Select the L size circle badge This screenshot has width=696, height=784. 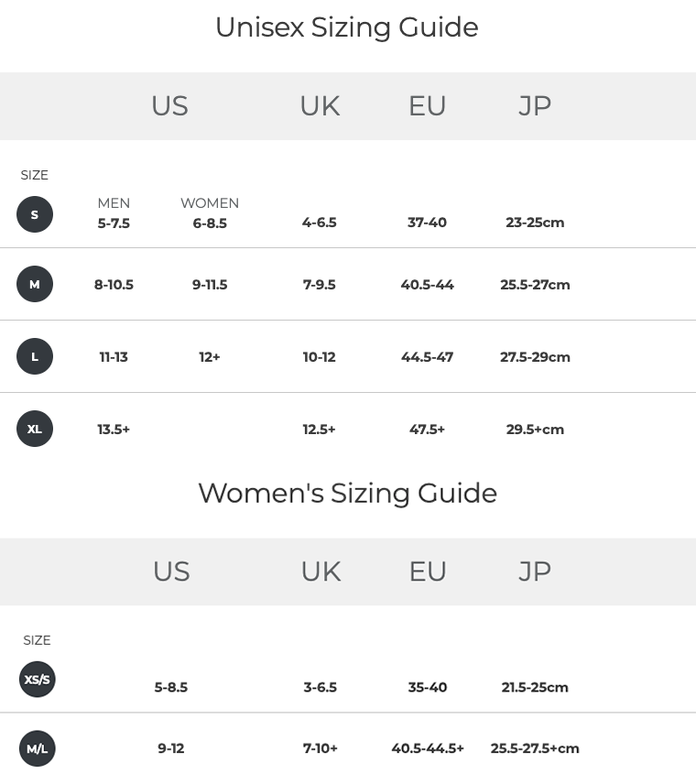[35, 356]
